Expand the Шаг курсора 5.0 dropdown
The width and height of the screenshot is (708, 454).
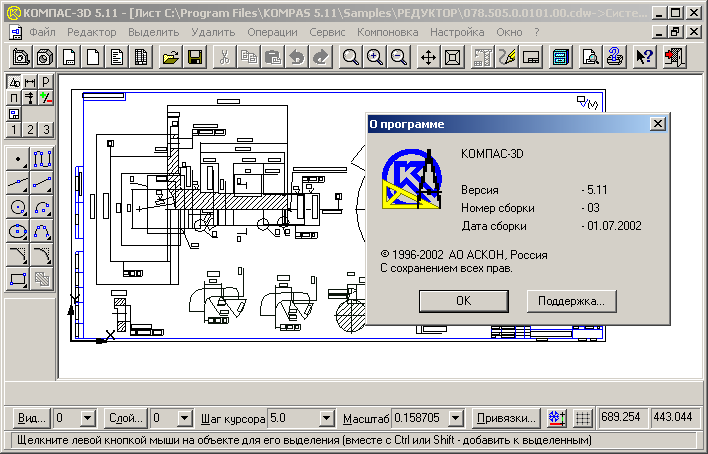click(x=327, y=418)
